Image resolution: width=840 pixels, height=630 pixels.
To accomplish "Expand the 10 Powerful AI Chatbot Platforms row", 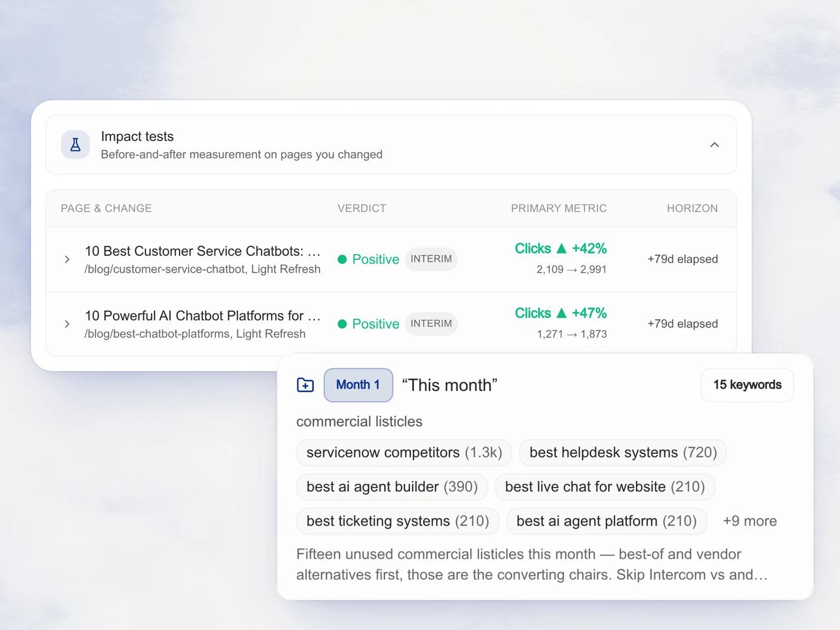I will coord(67,324).
